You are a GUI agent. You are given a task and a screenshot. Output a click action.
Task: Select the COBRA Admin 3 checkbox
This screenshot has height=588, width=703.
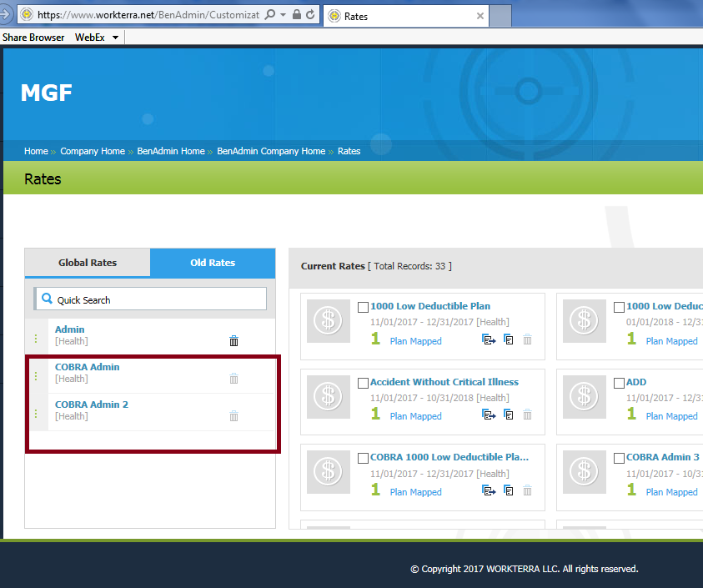pyautogui.click(x=619, y=458)
